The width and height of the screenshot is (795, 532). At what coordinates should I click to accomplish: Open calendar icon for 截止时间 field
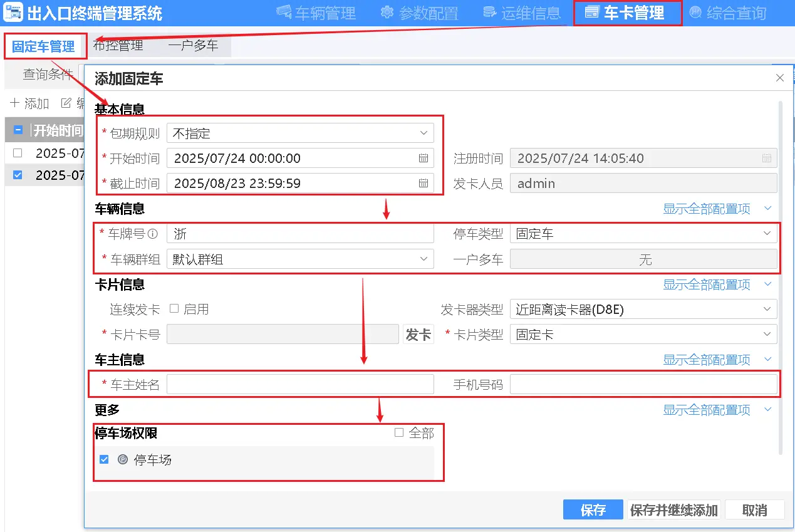click(423, 184)
